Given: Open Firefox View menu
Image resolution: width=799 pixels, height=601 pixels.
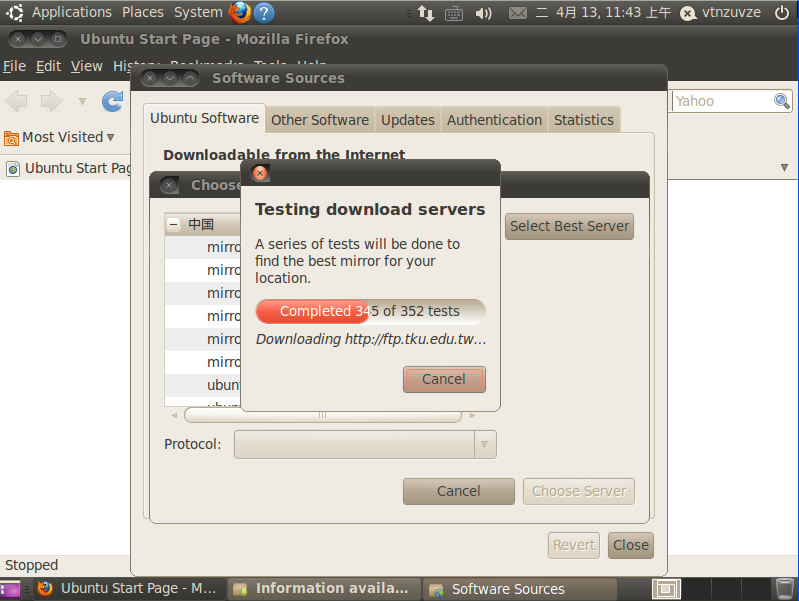Looking at the screenshot, I should (x=87, y=66).
